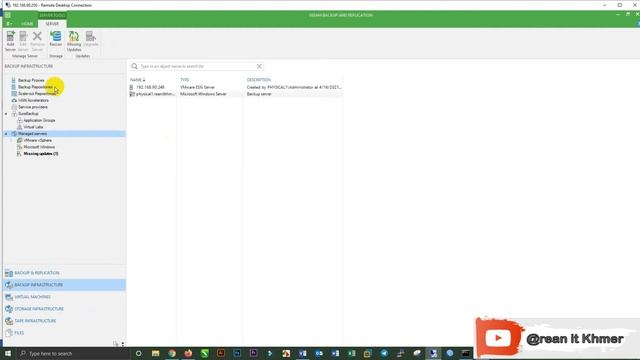Open Missing Updates from the ribbon
Image resolution: width=640 pixels, height=360 pixels.
coord(74,41)
